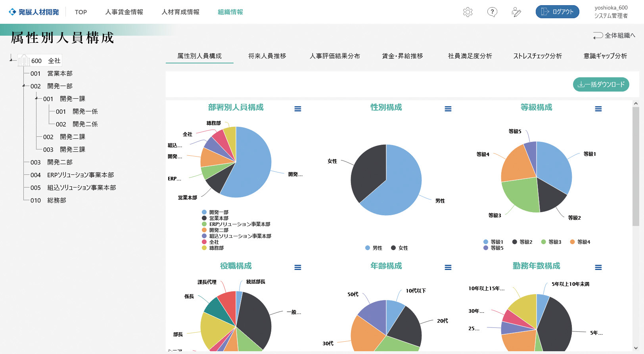Toggle 等級3 legend entry visibility

point(551,242)
